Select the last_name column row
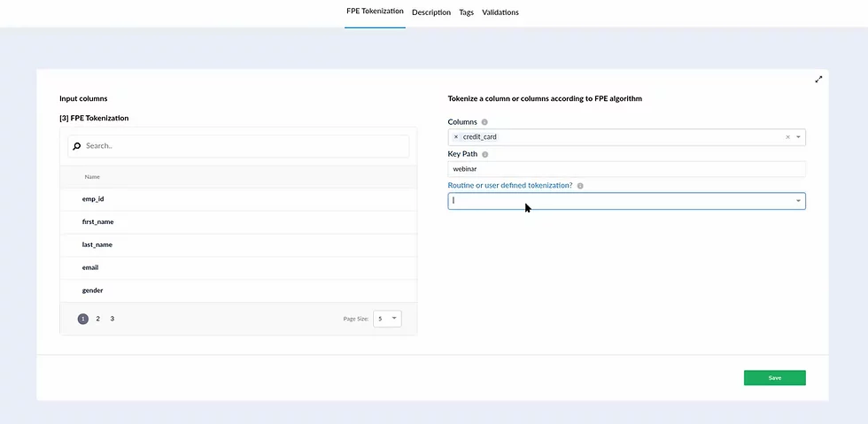 coord(238,244)
